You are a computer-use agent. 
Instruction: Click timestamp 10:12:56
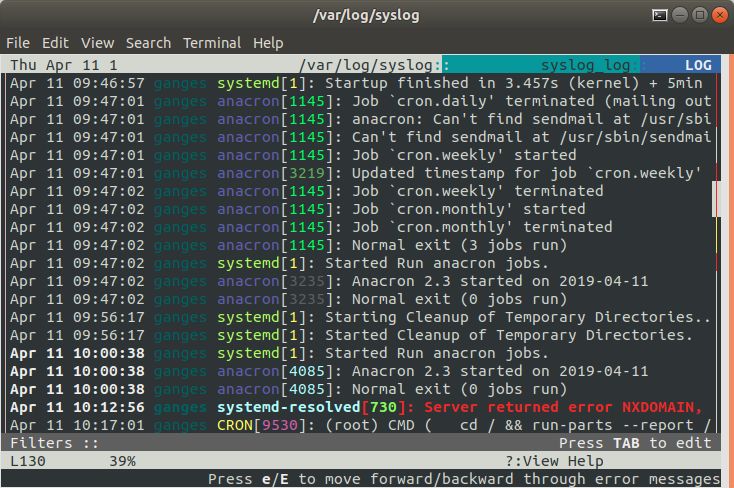click(x=109, y=407)
